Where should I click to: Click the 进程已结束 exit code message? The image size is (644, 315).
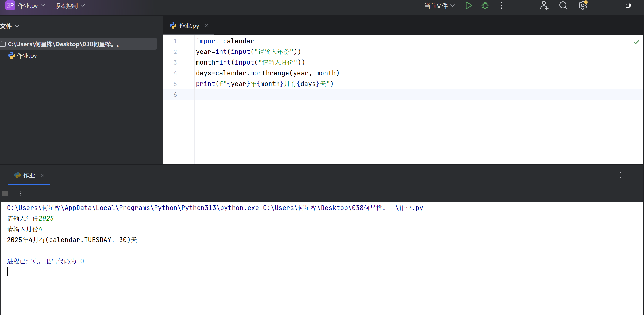(45, 261)
